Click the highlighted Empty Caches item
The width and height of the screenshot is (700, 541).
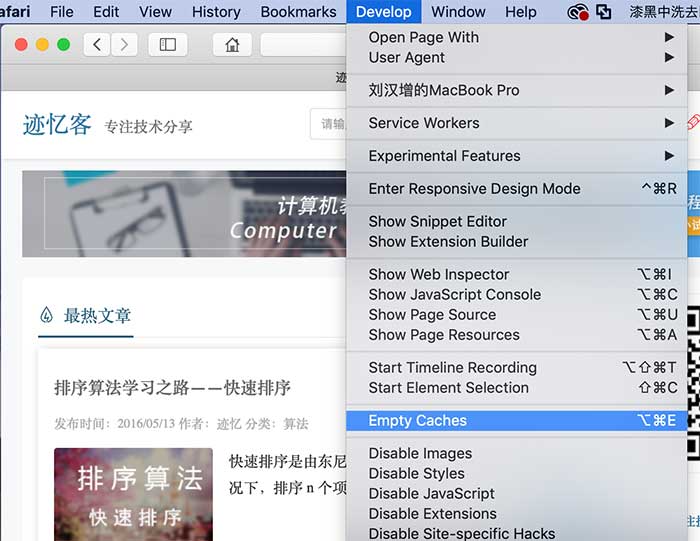[x=517, y=420]
